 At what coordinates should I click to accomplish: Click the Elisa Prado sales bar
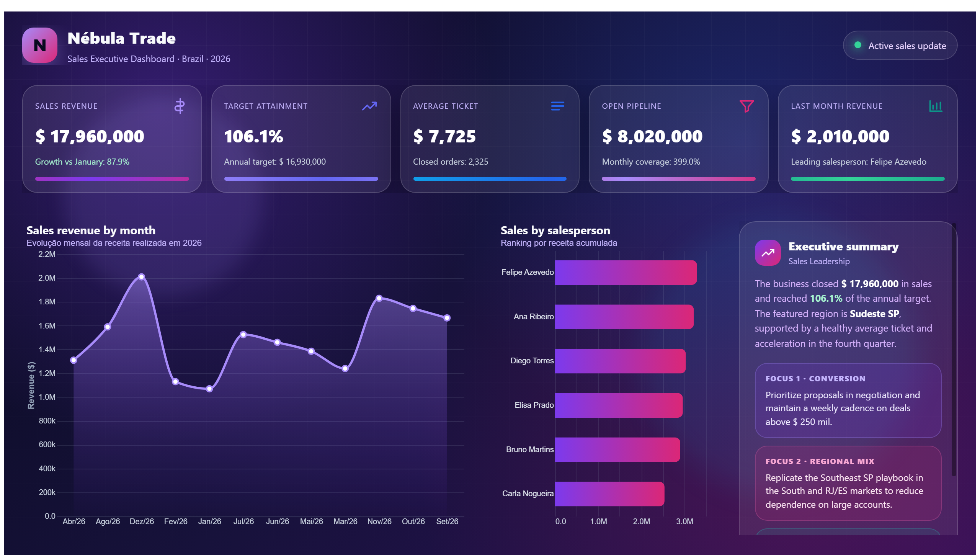coord(619,405)
